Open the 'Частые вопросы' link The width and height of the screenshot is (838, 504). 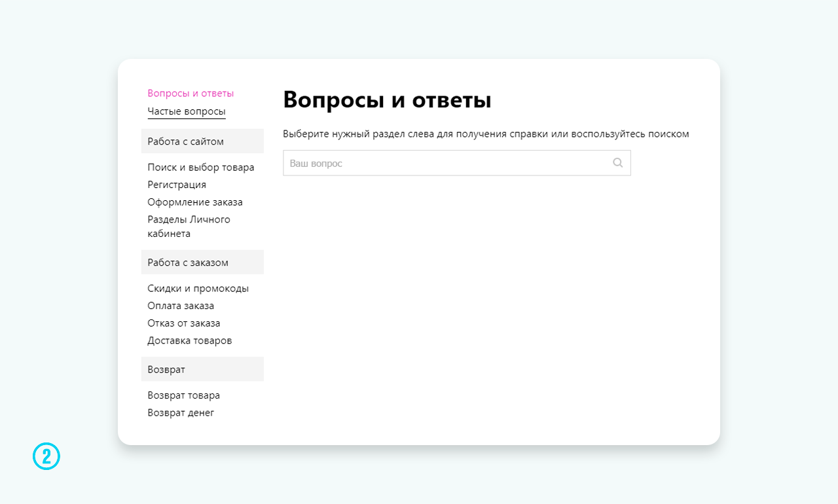coord(187,111)
